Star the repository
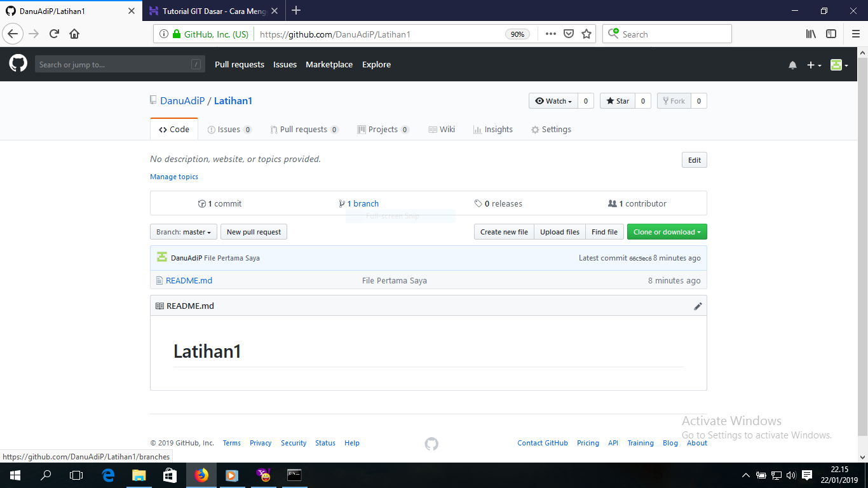 point(617,101)
